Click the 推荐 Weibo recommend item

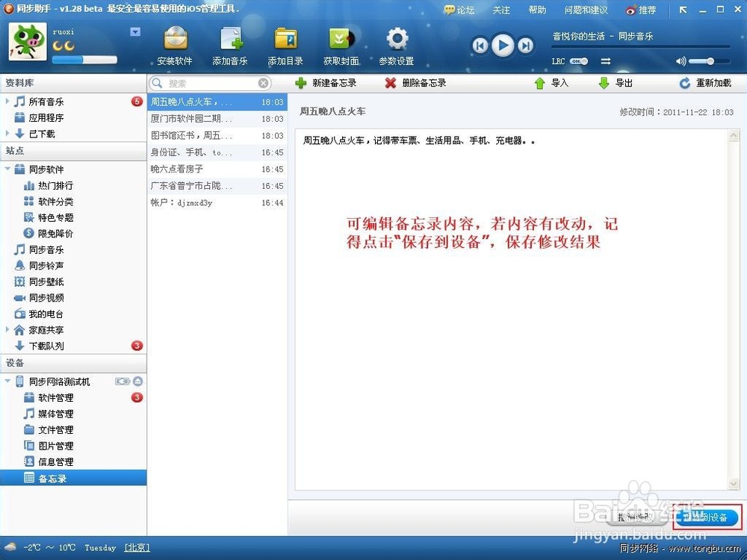click(x=641, y=10)
